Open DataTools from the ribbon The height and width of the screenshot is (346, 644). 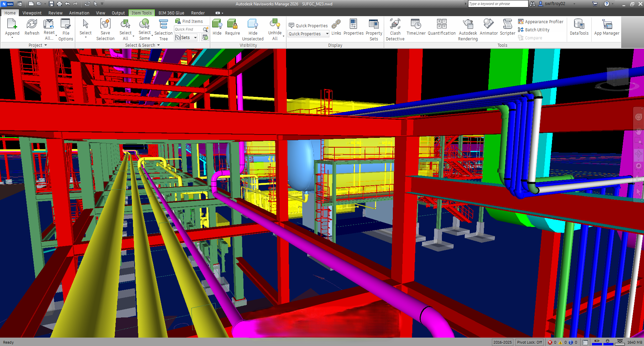point(579,27)
